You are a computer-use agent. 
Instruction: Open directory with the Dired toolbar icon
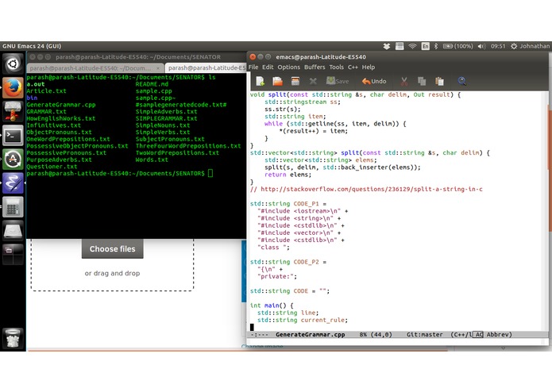pyautogui.click(x=295, y=81)
